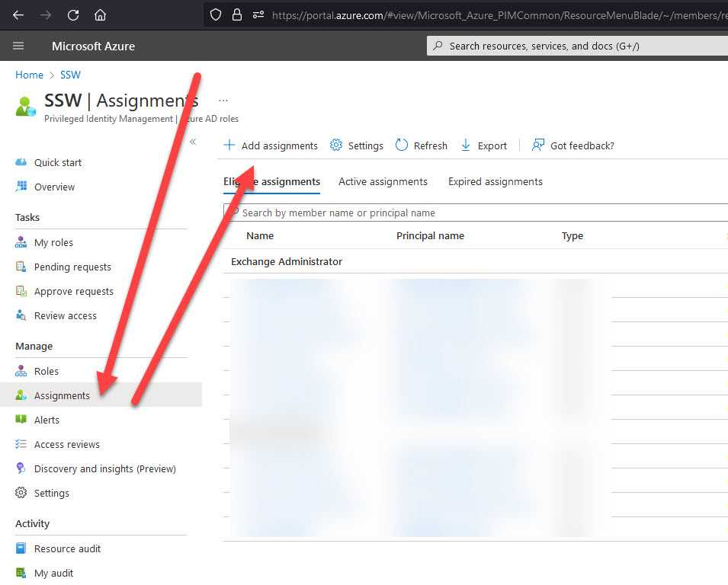Select Roles under Manage
The height and width of the screenshot is (585, 728).
click(x=46, y=371)
